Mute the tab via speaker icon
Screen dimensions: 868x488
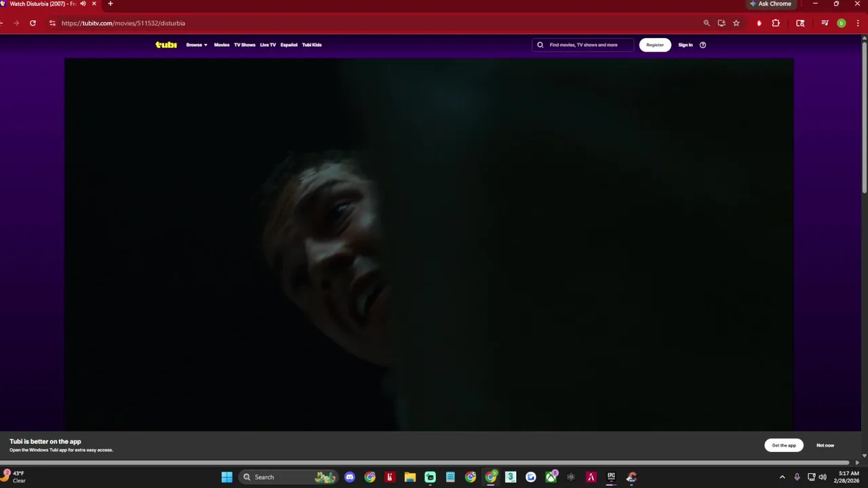[83, 4]
